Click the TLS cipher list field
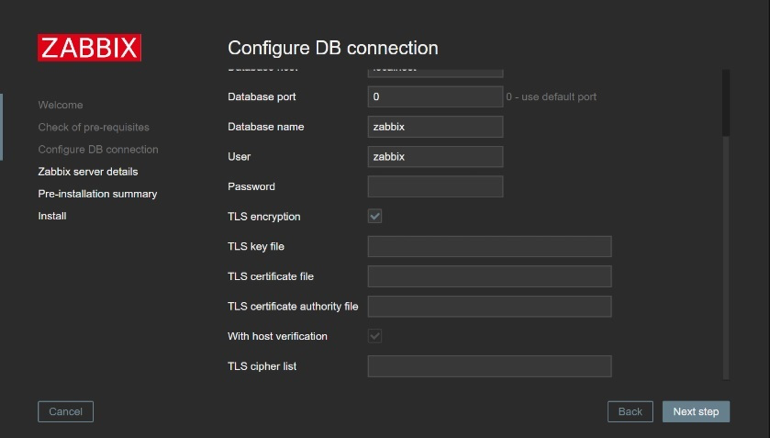The height and width of the screenshot is (438, 770). pos(490,366)
